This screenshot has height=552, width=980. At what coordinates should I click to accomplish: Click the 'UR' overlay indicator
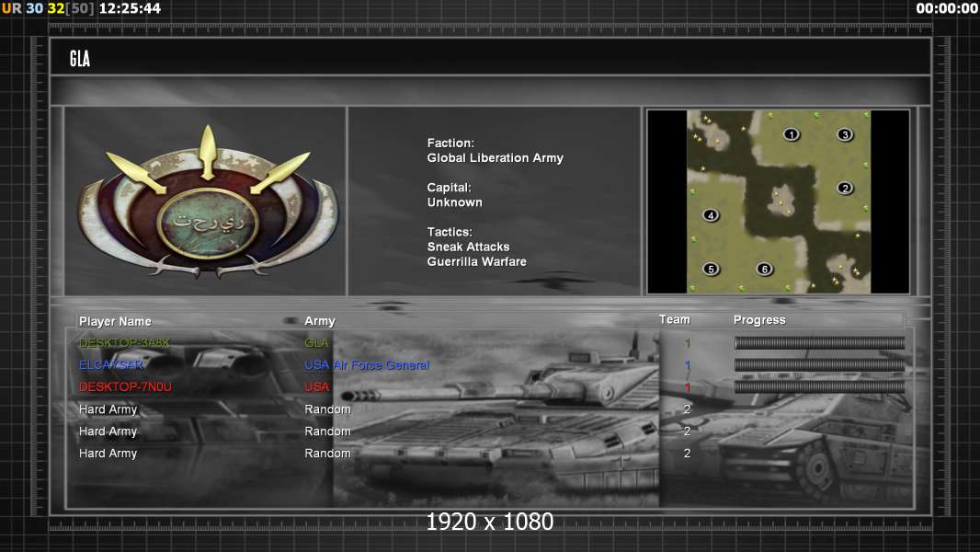coord(12,9)
